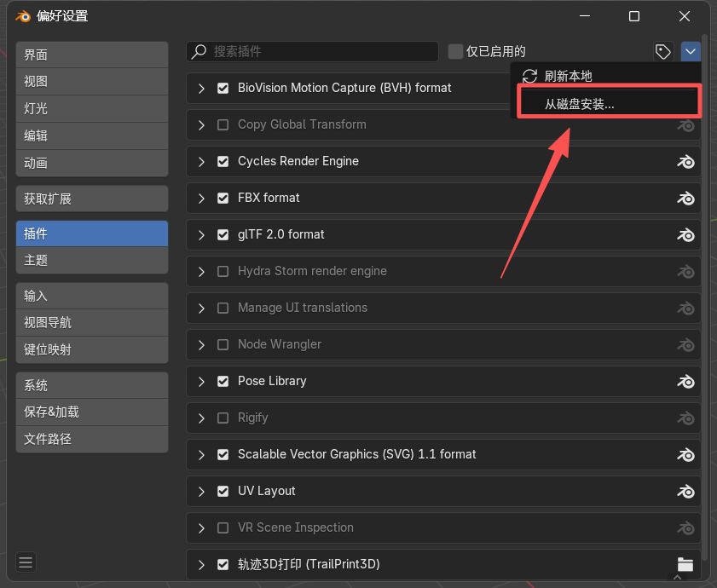Uncheck 轨迹3D打印 TrailPrint3D add-on

(x=223, y=565)
